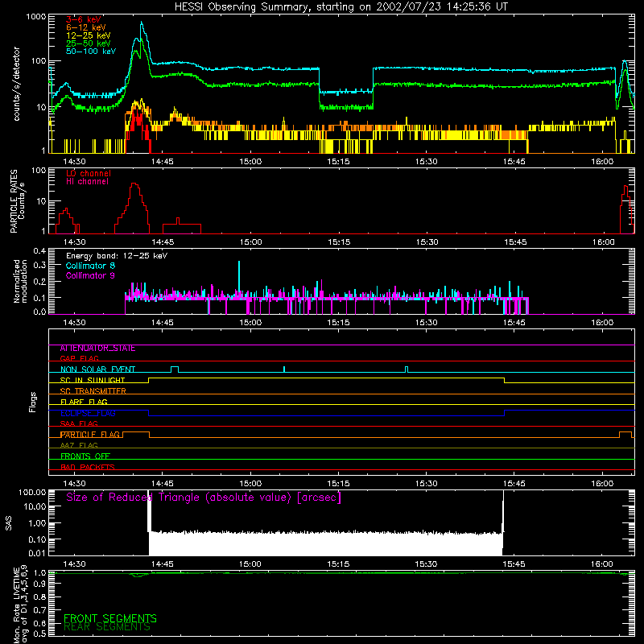This screenshot has width=644, height=644.
Task: Click the HESSI Observing Summary title text
Action: pos(341,7)
